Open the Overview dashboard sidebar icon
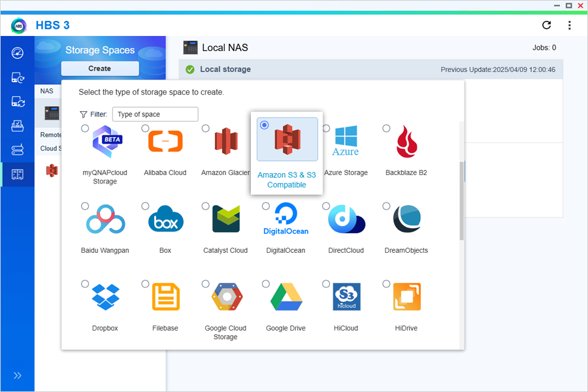Viewport: 588px width, 392px height. (17, 53)
